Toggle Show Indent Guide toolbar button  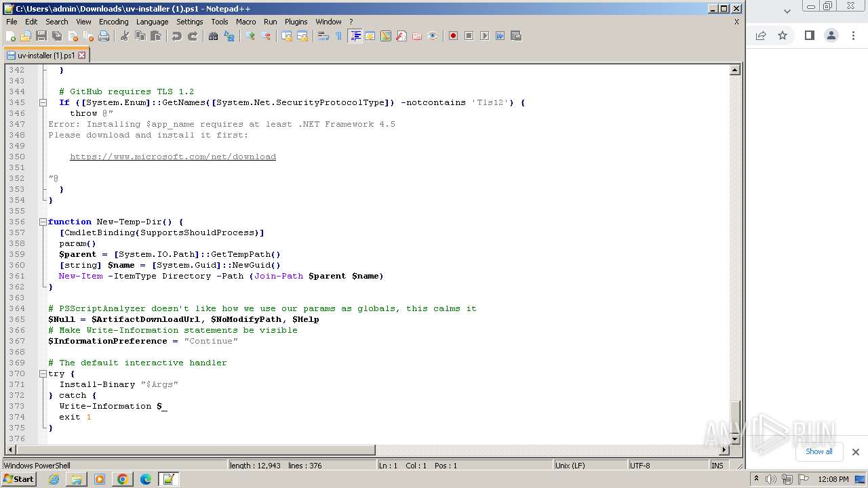(x=355, y=36)
